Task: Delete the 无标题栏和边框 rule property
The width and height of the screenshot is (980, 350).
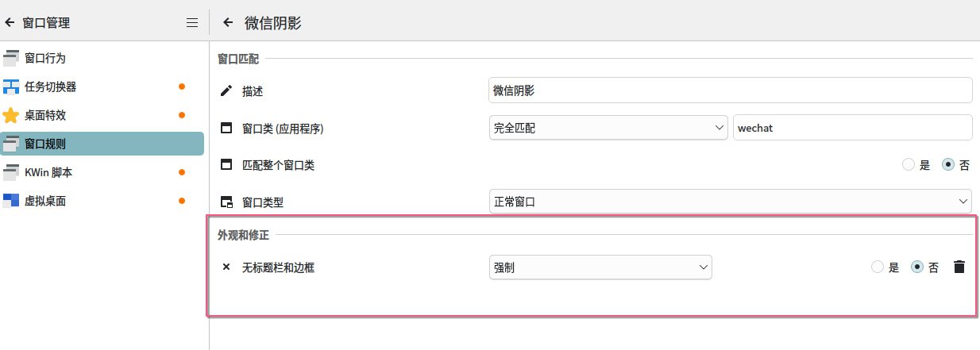Action: [x=959, y=267]
